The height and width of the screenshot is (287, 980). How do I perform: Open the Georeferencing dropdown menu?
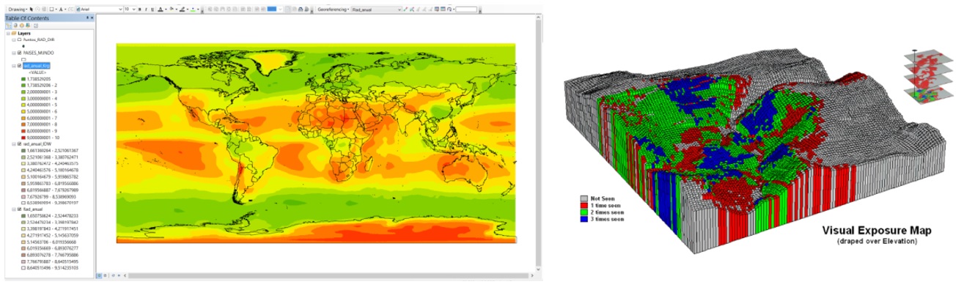pos(333,10)
